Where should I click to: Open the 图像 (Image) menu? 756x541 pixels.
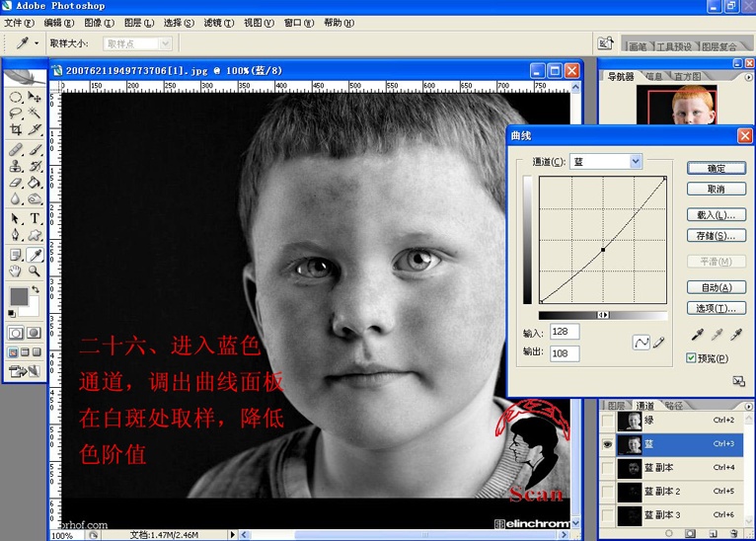click(x=99, y=23)
